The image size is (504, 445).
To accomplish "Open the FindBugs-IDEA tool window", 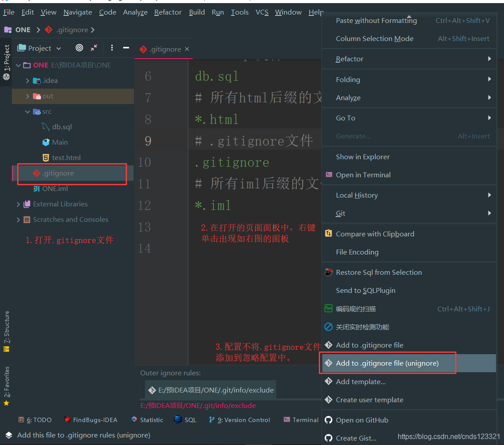I will point(91,419).
